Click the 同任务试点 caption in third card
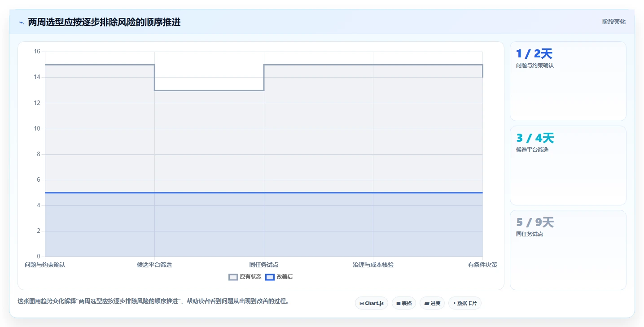The image size is (644, 327). point(530,234)
